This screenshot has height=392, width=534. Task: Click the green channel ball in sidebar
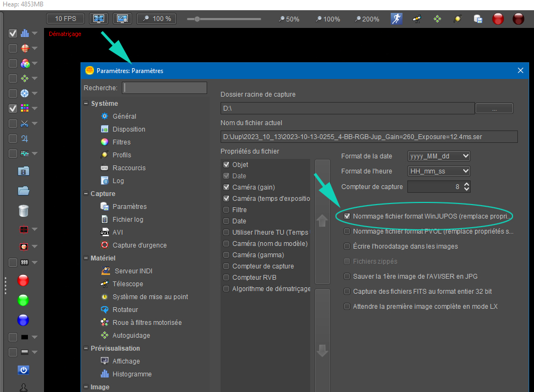click(x=23, y=300)
